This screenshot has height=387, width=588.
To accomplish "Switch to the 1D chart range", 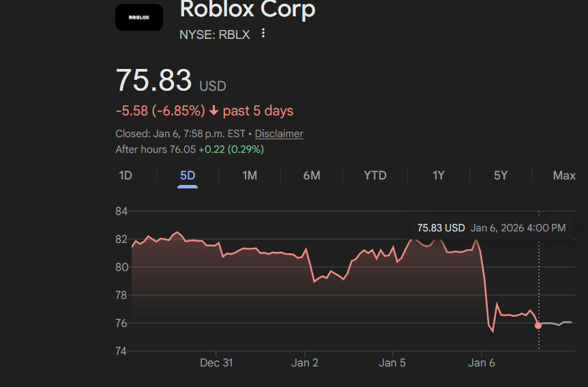I will [126, 175].
